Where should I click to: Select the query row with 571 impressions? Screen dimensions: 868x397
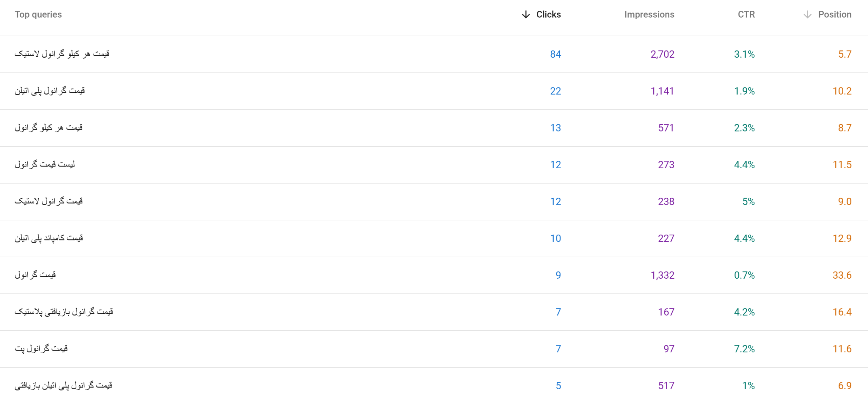434,128
